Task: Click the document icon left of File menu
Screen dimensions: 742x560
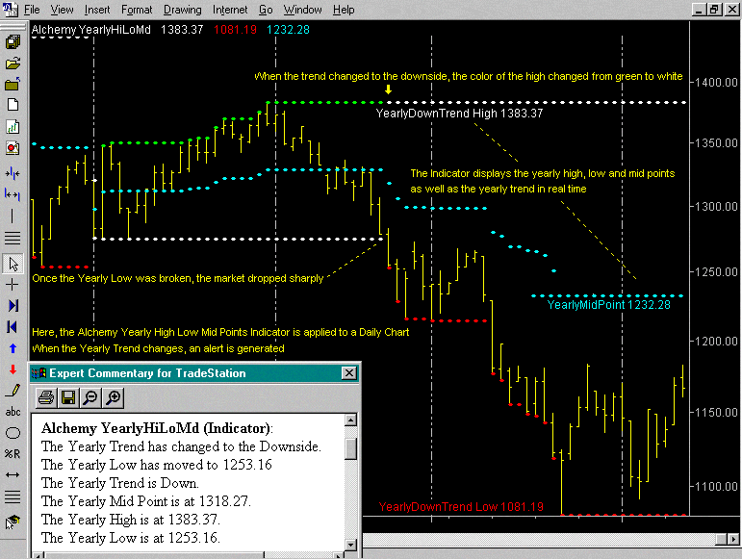Action: coord(11,9)
